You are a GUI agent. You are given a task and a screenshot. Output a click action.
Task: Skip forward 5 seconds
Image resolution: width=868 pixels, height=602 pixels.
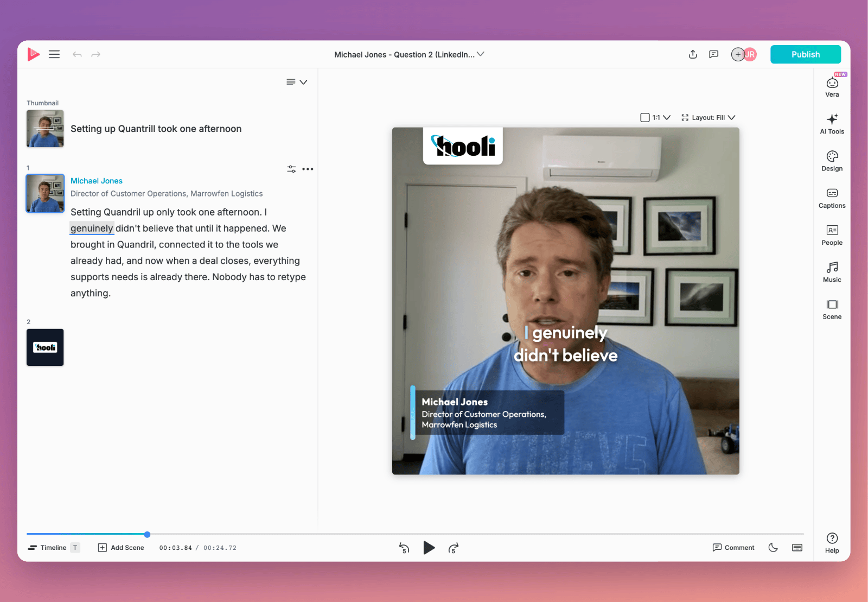[454, 548]
